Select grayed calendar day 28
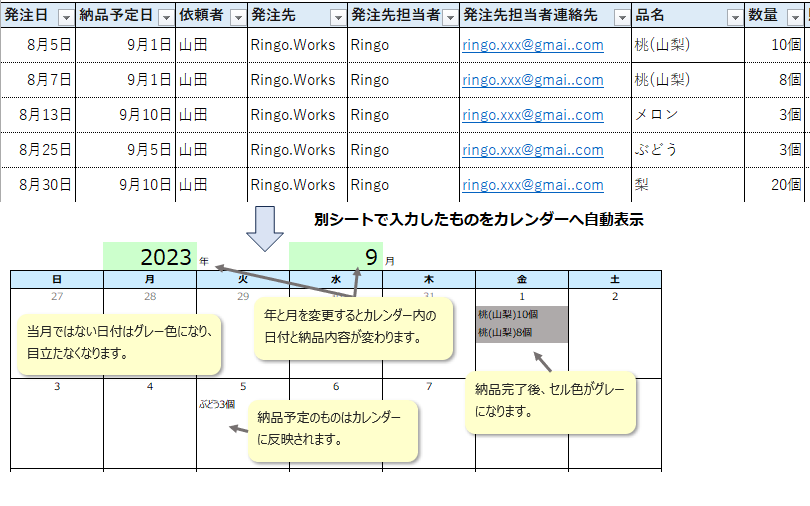Viewport: 810px width, 506px height. click(x=150, y=296)
